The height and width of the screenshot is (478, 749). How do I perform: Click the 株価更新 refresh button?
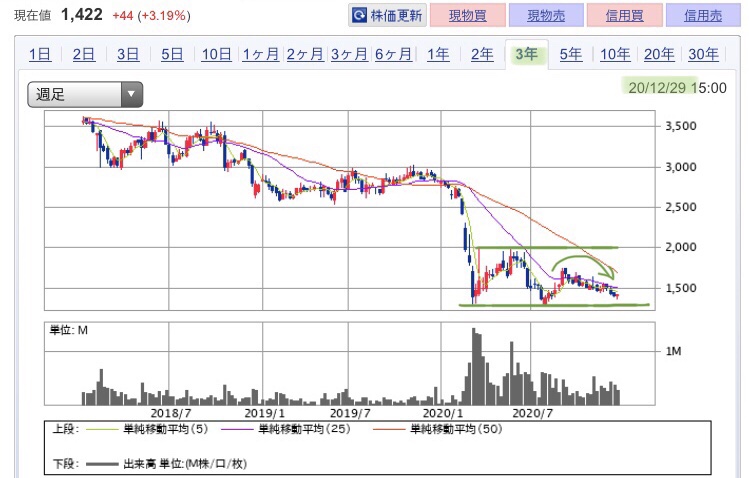pos(387,15)
